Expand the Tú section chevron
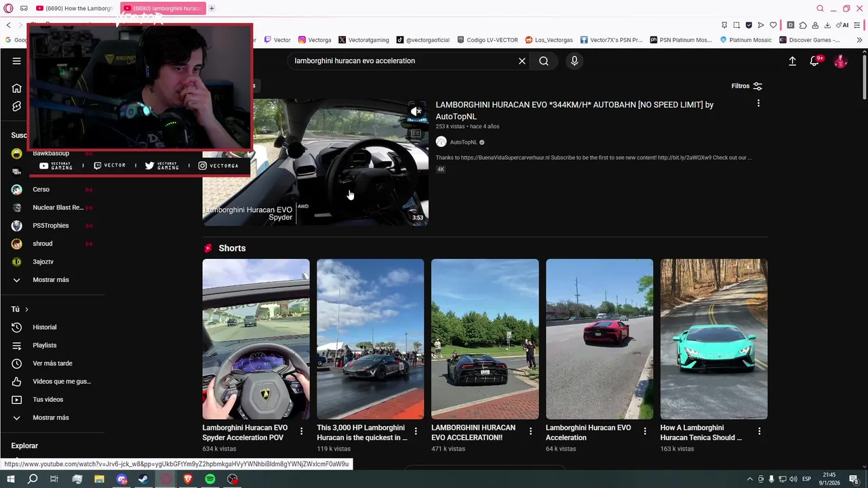Image resolution: width=868 pixels, height=488 pixels. [26, 309]
